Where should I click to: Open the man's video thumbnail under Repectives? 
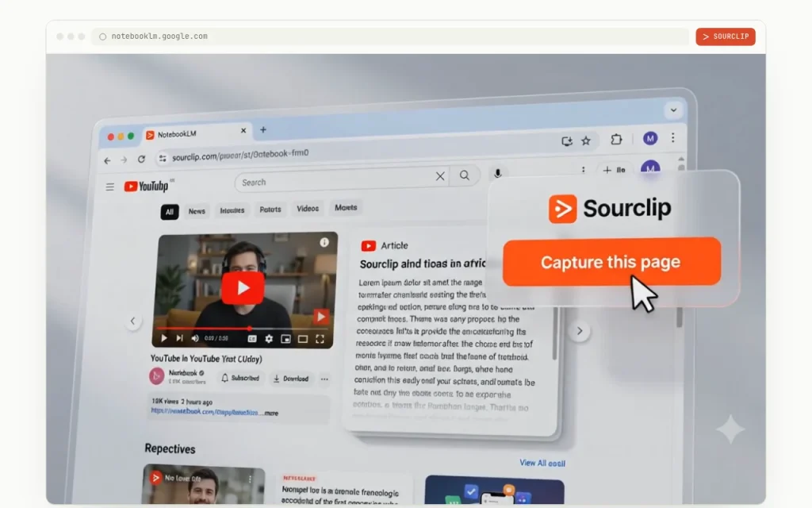pos(203,484)
